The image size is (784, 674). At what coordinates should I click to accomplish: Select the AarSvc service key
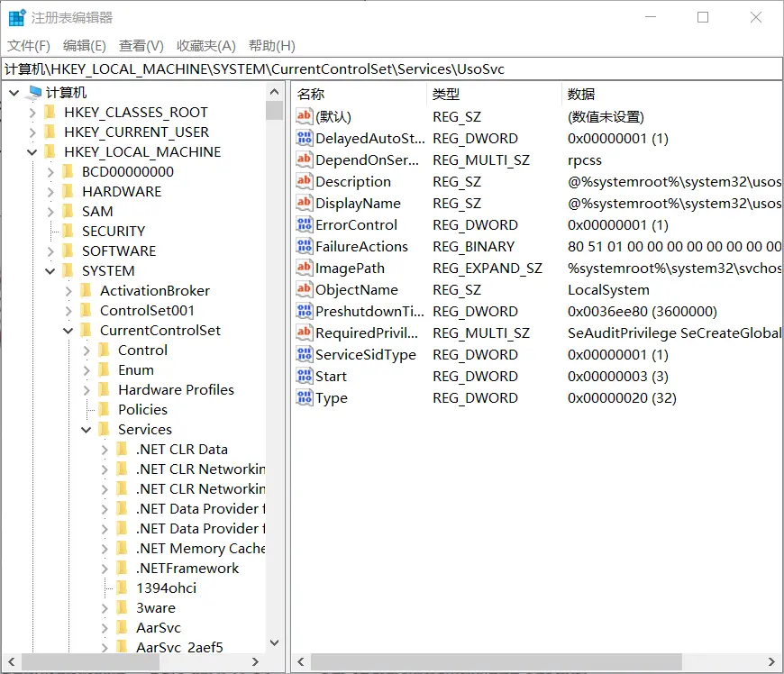pyautogui.click(x=159, y=627)
